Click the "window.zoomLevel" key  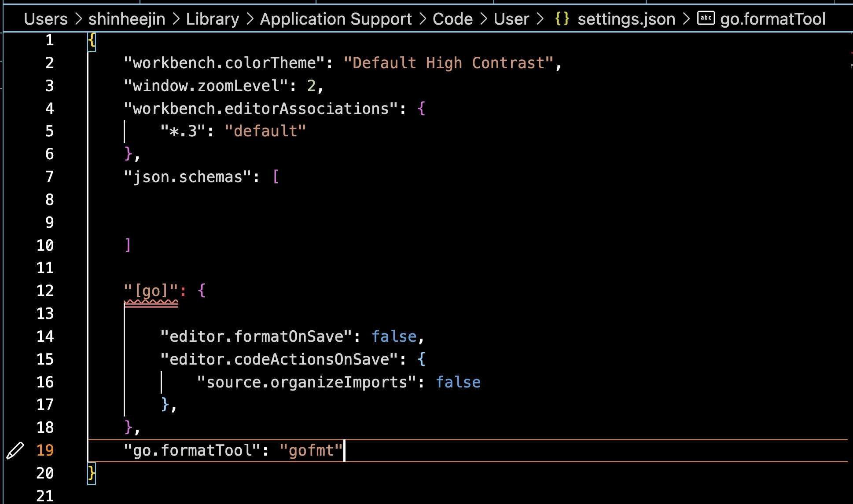click(x=206, y=86)
